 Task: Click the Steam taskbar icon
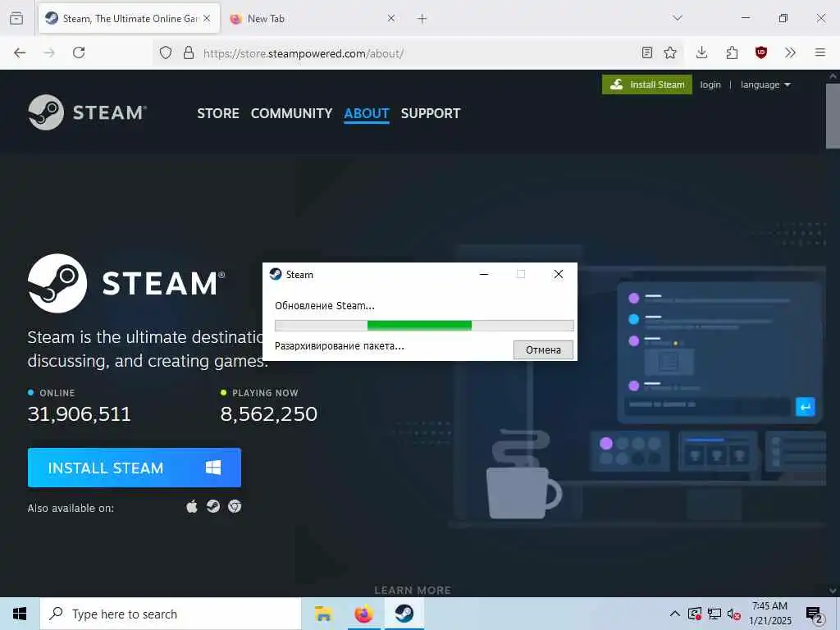404,614
